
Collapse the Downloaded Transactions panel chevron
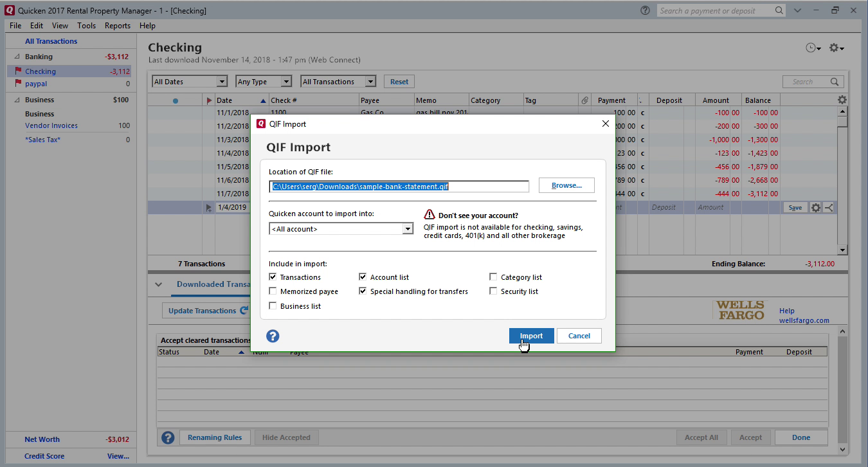pos(159,284)
